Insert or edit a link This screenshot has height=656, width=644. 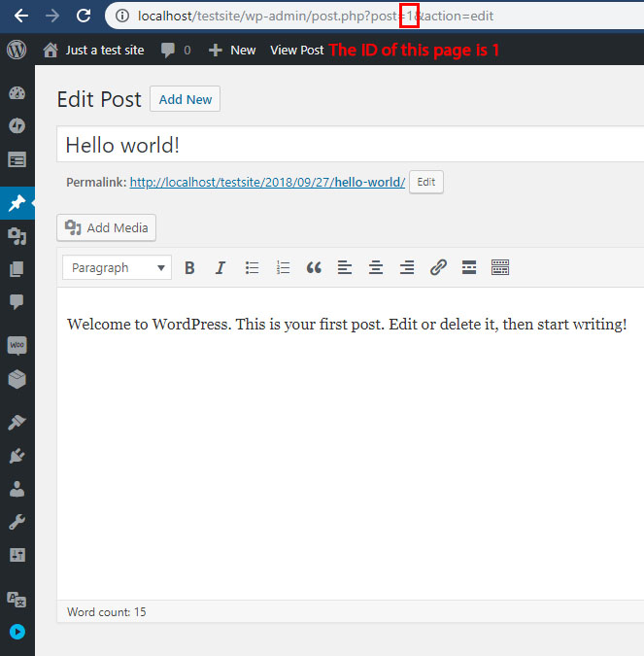point(438,267)
